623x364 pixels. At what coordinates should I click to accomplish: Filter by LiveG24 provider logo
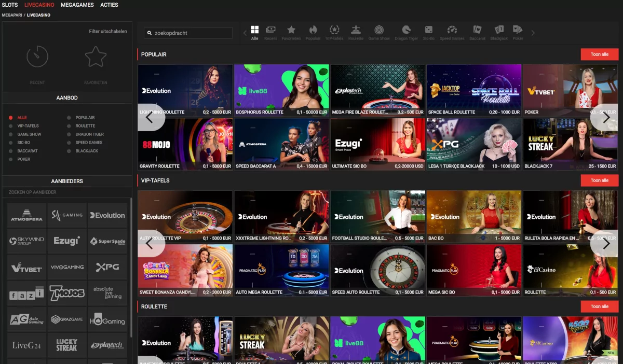tap(27, 345)
